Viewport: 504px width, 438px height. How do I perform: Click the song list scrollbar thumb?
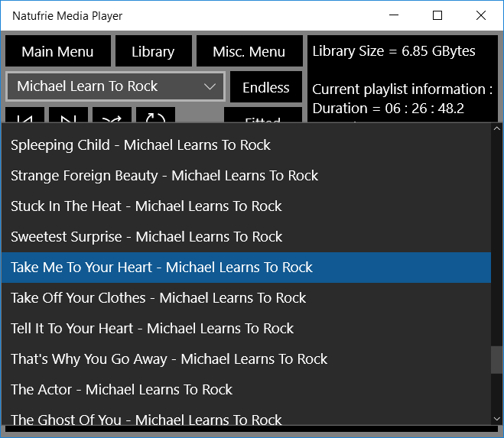497,359
